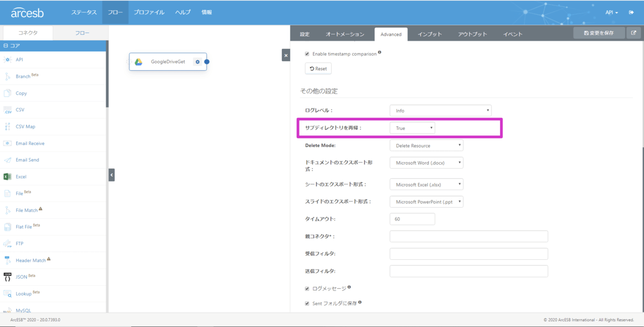Click the timeout field showing 60

(x=412, y=219)
